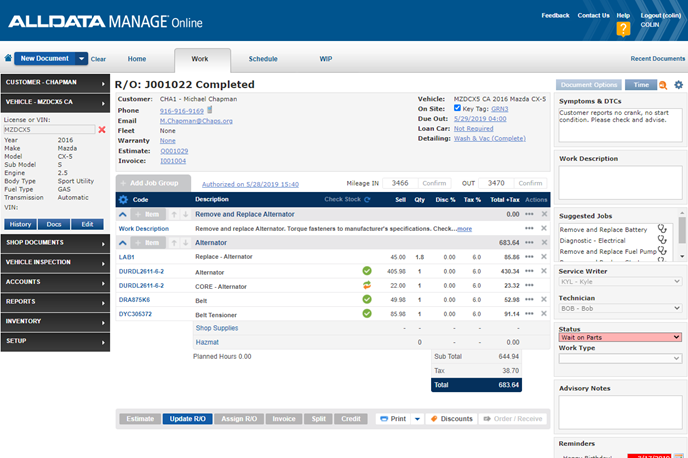Open the WIP tab
Viewport: 688px width, 458px height.
(x=325, y=59)
